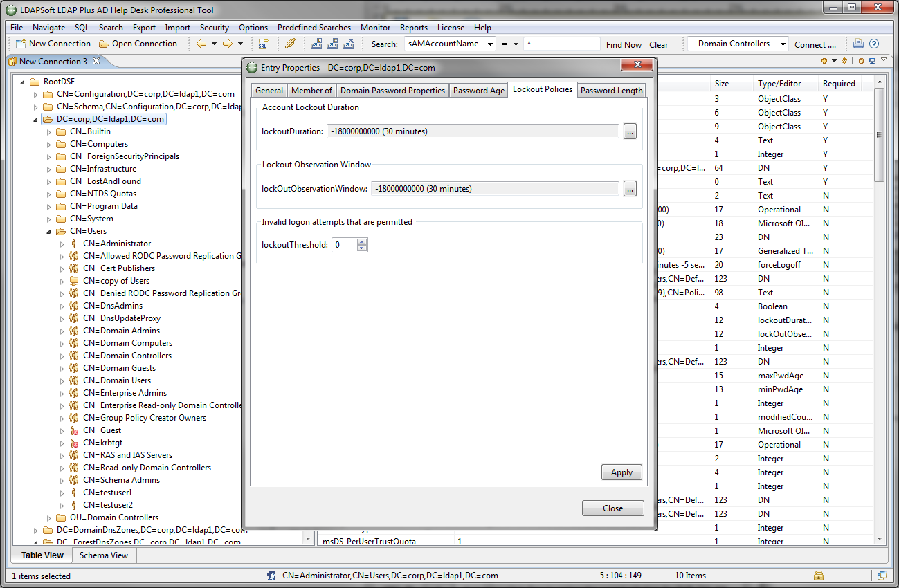Click the CN=Administrator user icon in tree

(73, 244)
